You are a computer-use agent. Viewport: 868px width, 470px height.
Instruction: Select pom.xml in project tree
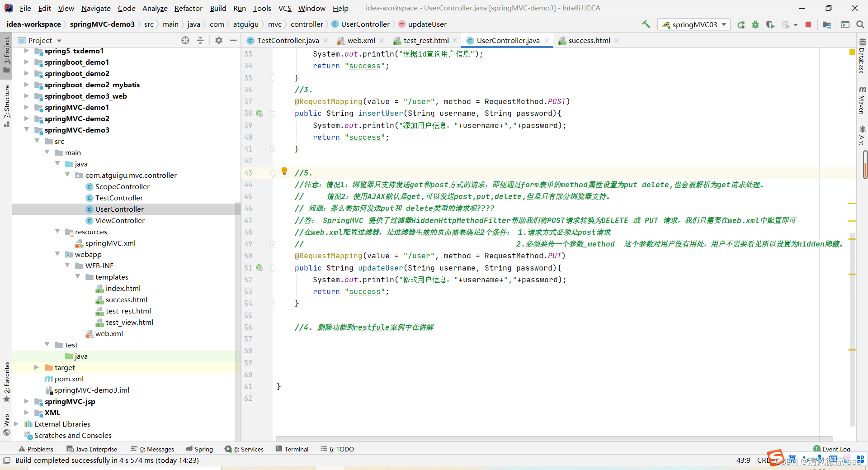[x=69, y=379]
